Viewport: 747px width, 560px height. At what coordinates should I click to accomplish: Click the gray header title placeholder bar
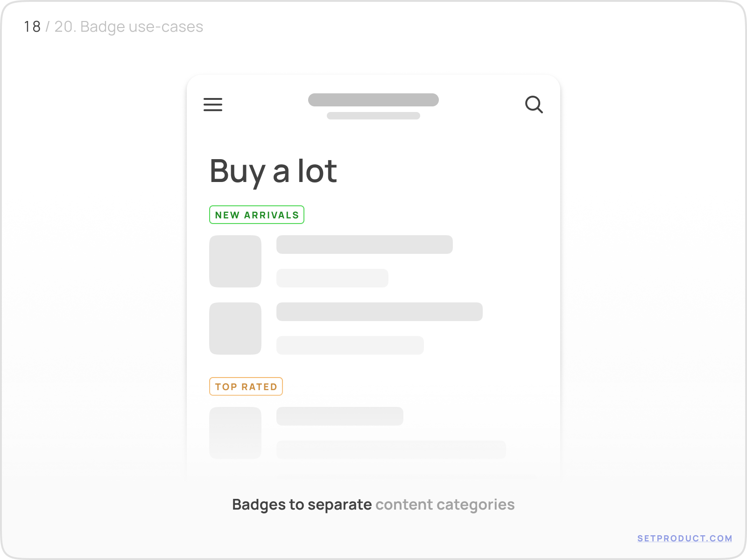tap(373, 99)
